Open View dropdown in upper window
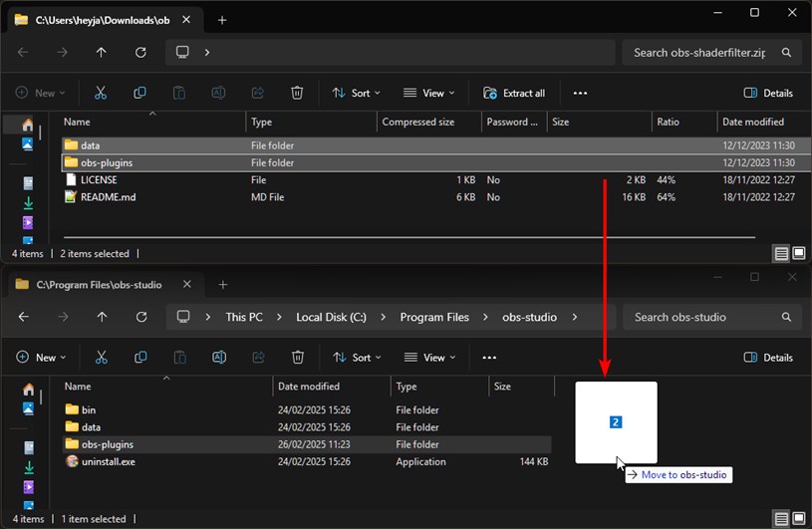Viewport: 812px width, 529px height. tap(429, 94)
